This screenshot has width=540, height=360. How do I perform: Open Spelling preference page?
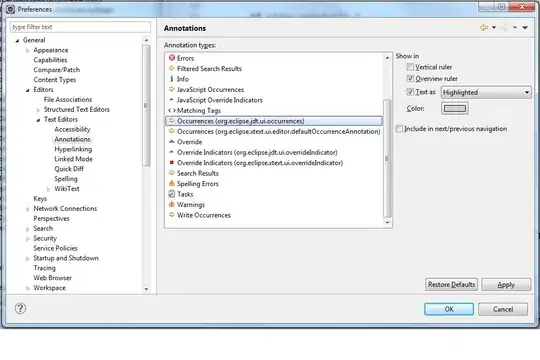[x=66, y=179]
